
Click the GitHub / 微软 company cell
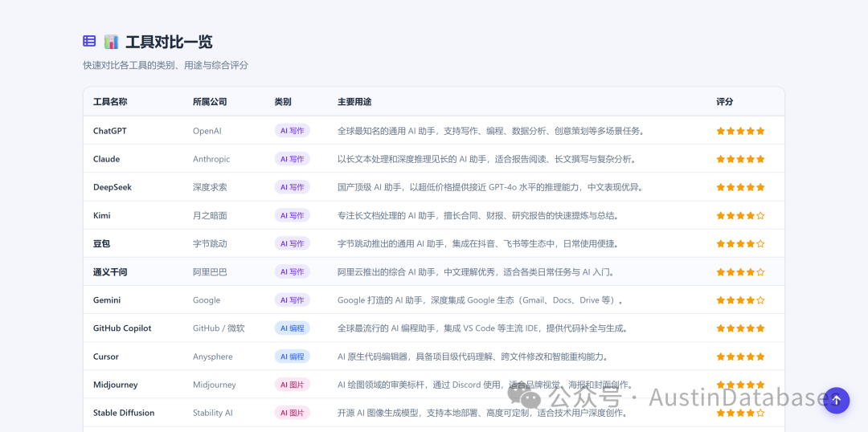(219, 328)
